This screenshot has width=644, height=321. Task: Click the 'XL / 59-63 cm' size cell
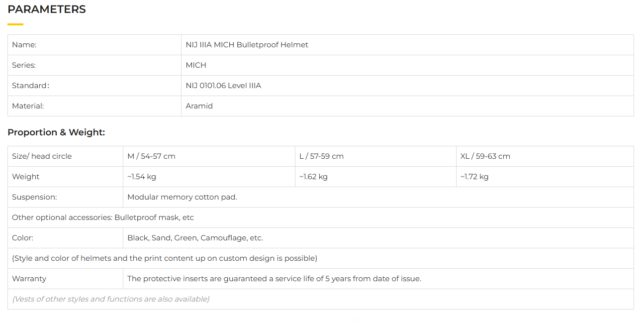485,156
